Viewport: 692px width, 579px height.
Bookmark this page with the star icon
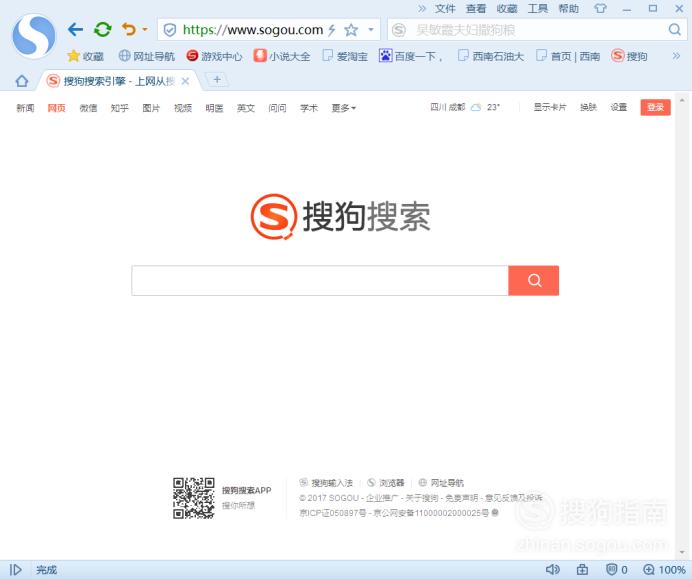pyautogui.click(x=351, y=30)
